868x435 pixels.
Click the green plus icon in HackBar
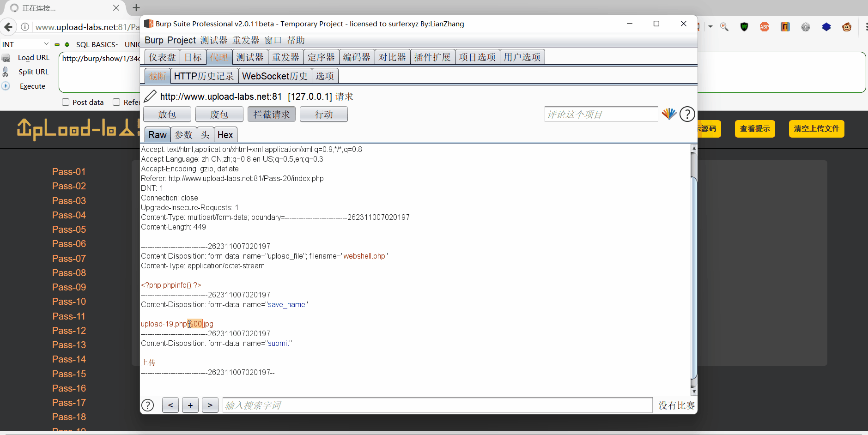(x=67, y=45)
